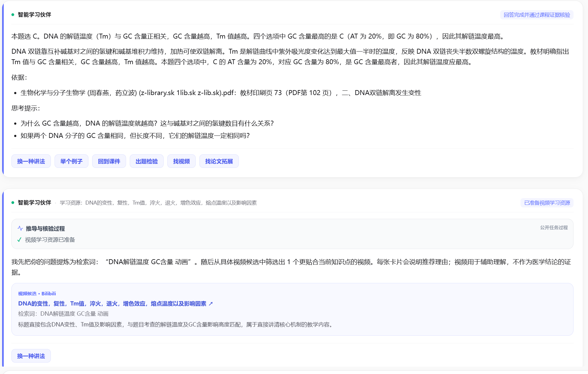
Task: Click the 检索词：DNA解链温度 GC含量 动画 line
Action: click(x=63, y=314)
